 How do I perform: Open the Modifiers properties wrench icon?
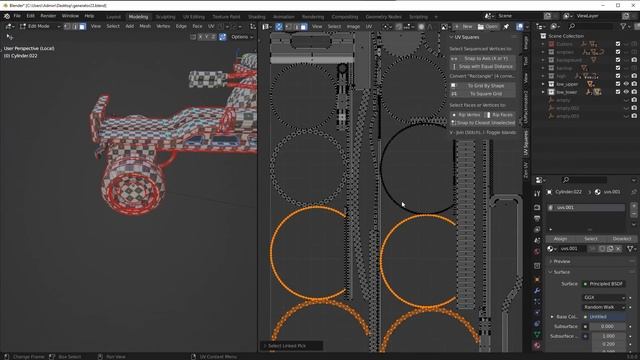pos(537,291)
